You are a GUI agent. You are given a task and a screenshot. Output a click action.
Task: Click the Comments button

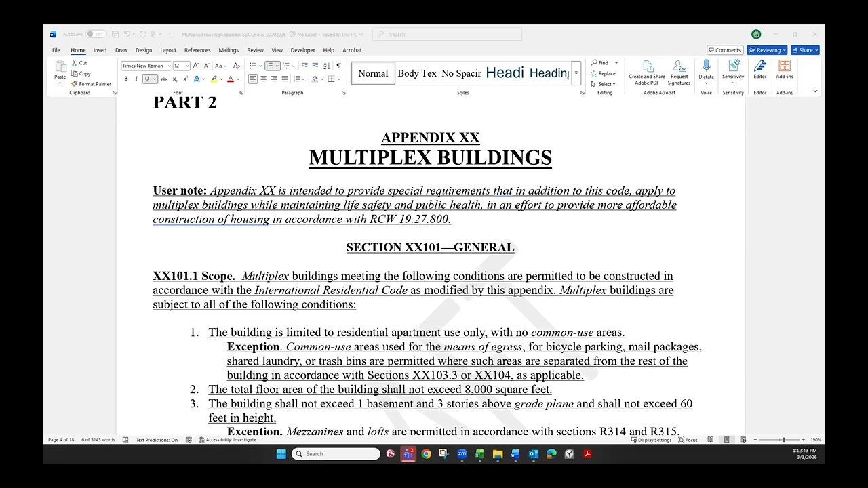pos(725,50)
